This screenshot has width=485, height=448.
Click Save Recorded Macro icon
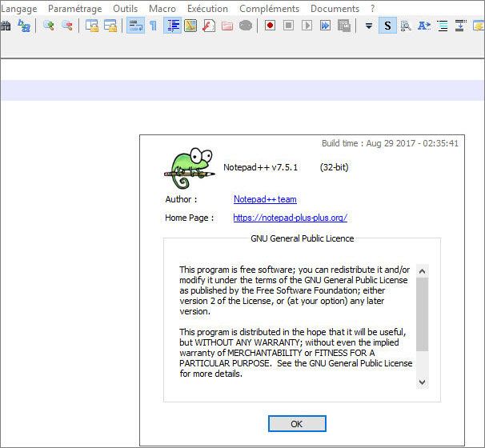coord(344,26)
